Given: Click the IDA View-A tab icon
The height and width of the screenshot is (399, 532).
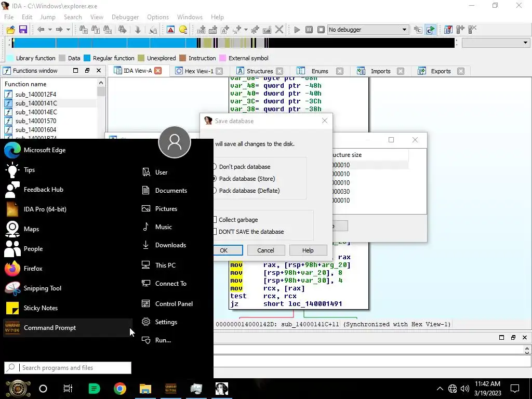Looking at the screenshot, I should click(118, 71).
